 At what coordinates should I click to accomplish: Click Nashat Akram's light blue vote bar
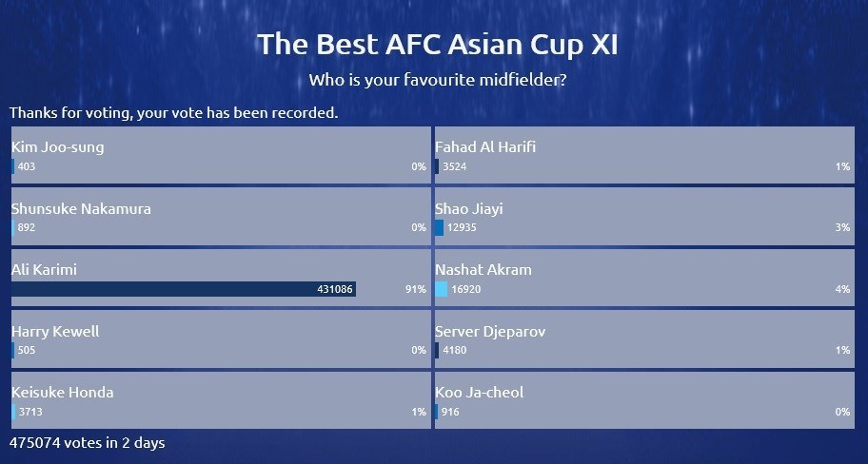(x=441, y=289)
